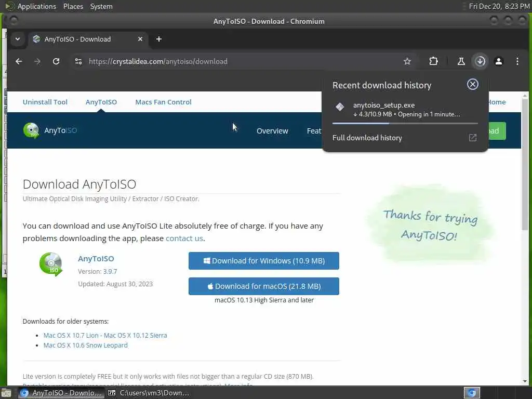Click the Version: 3.9.7 text

pos(97,271)
